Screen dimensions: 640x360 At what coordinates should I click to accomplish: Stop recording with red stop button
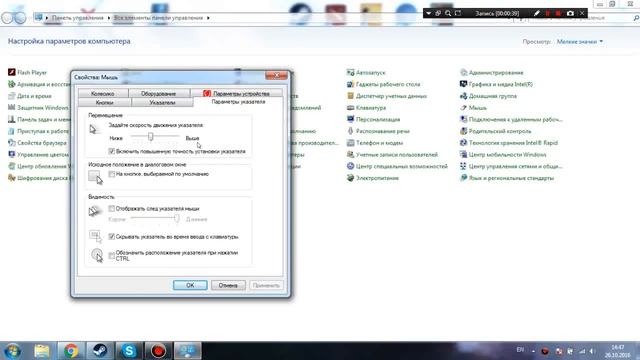pos(558,13)
